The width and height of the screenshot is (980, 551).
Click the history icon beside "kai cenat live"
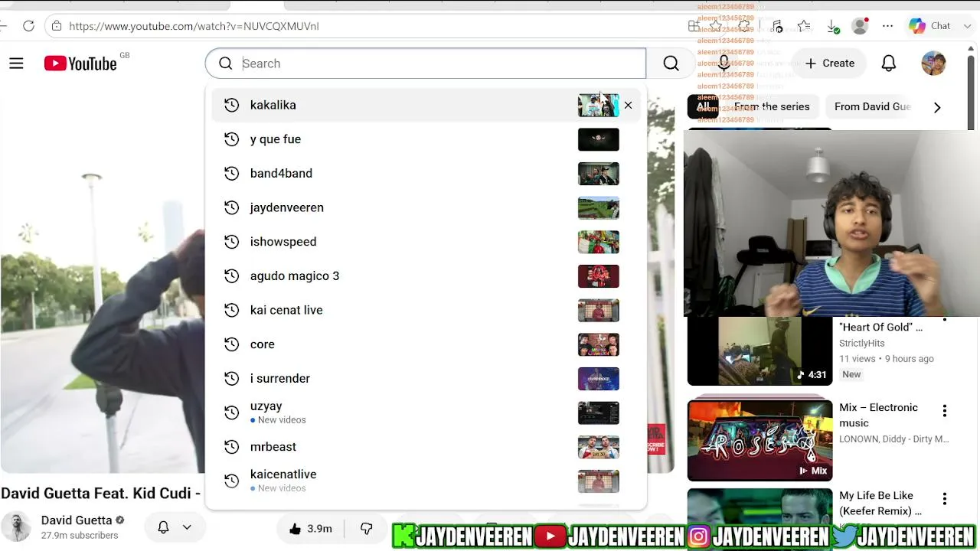[231, 310]
